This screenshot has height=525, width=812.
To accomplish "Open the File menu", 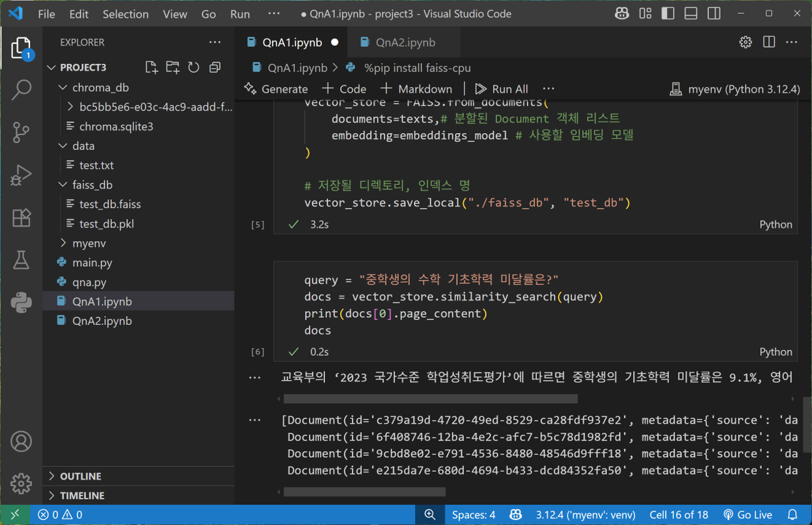I will click(x=46, y=14).
